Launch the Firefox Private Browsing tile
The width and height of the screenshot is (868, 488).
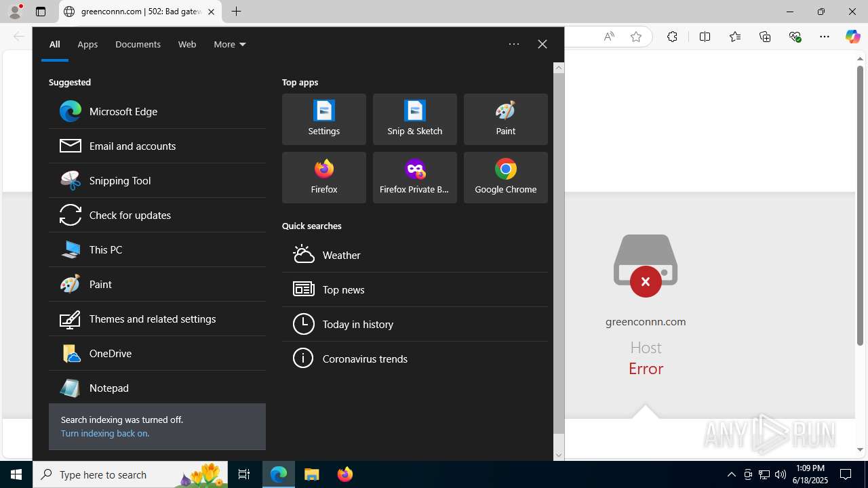click(x=415, y=178)
